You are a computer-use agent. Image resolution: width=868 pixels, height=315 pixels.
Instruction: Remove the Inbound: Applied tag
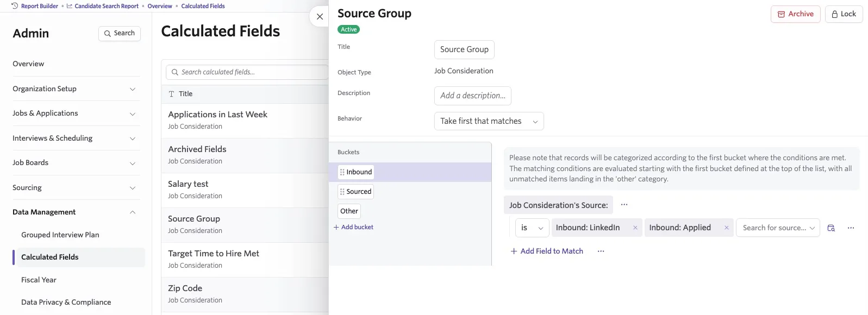coord(726,228)
